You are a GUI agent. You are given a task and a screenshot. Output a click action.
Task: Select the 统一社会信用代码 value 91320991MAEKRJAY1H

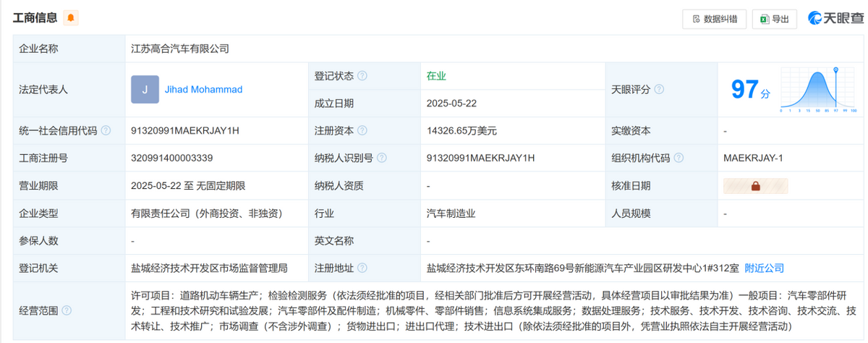tap(185, 131)
